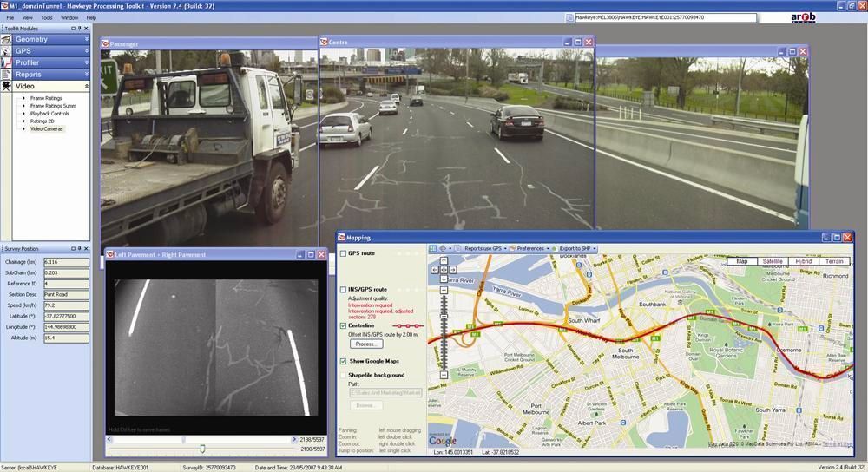Zoom in the map with plus button
Viewport: 868px width, 472px height.
[444, 290]
